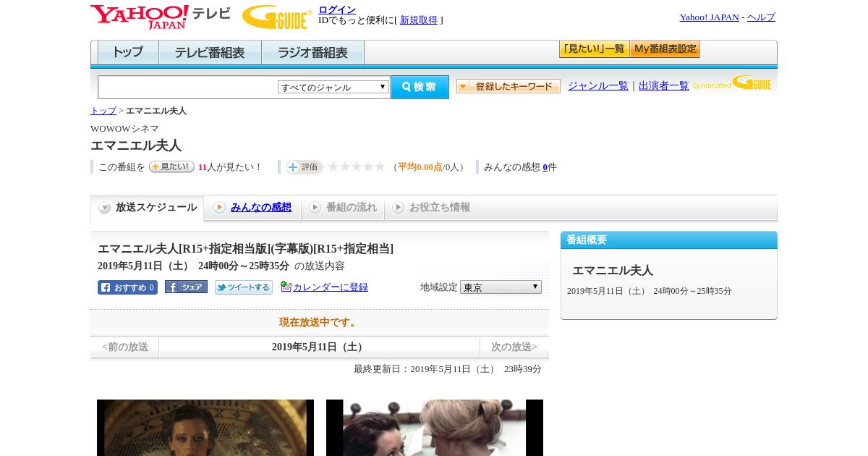Viewport: 868px width, 456px height.
Task: Click the 最終更新日 timestamp text
Action: point(448,369)
